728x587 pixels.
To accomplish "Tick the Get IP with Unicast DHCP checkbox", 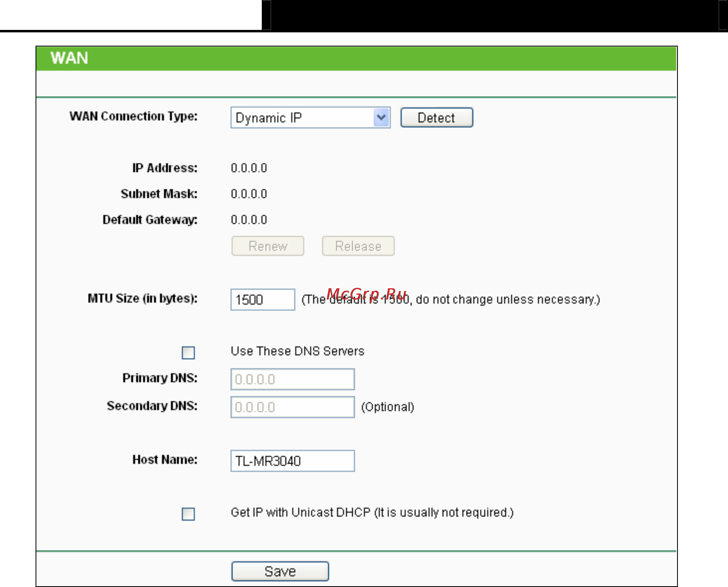I will pos(188,514).
